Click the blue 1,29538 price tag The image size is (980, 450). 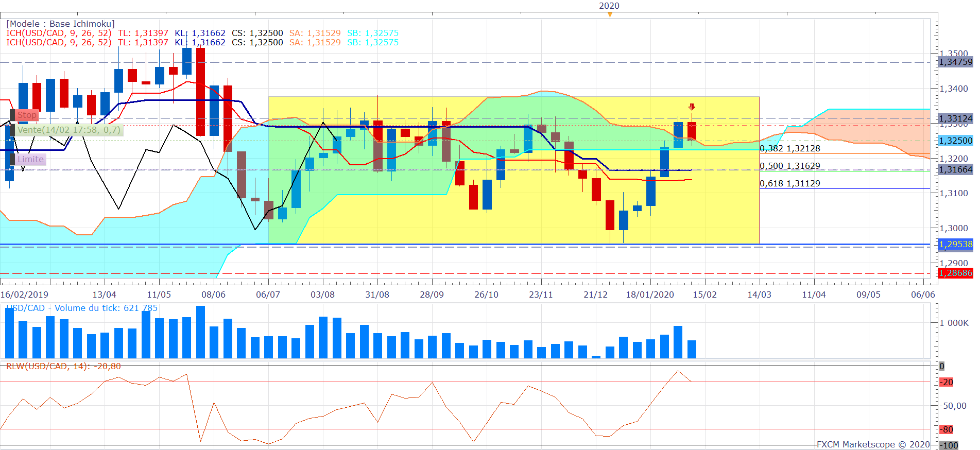click(x=955, y=244)
